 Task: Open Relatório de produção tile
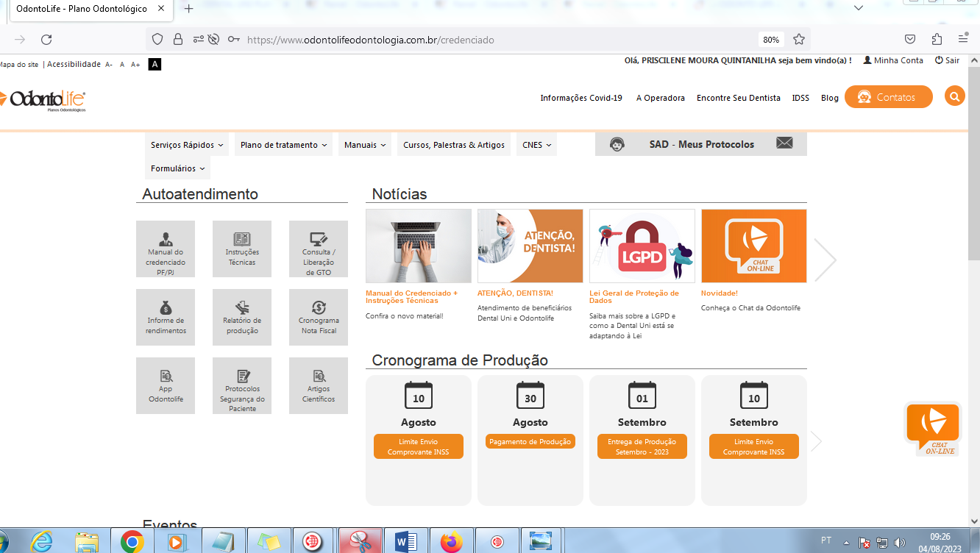[242, 318]
